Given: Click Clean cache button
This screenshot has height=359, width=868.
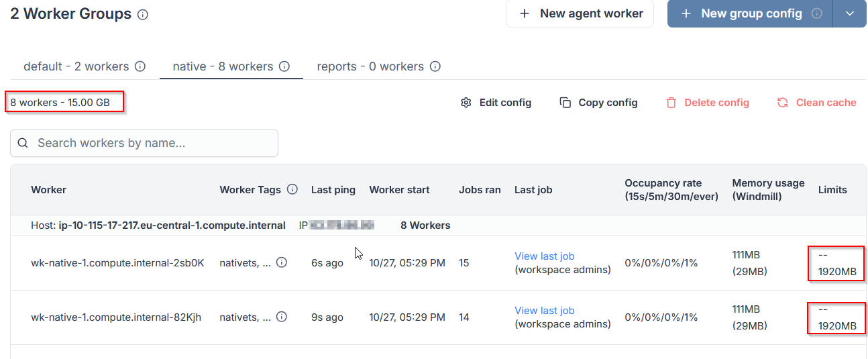Looking at the screenshot, I should pos(816,103).
